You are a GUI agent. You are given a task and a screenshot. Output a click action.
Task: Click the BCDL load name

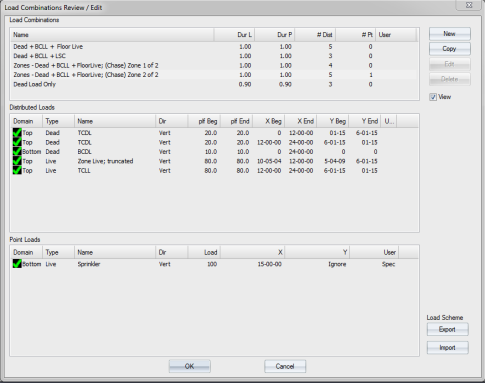coord(84,152)
